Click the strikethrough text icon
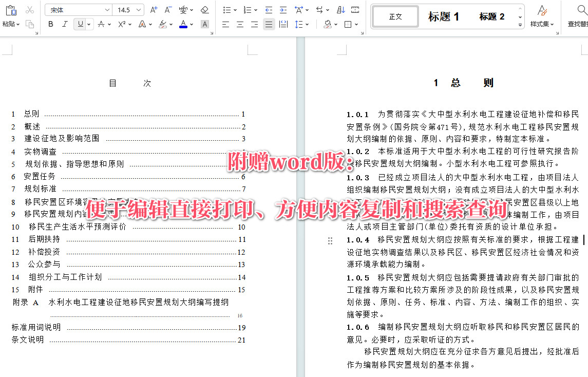588x377 pixels. (102, 24)
